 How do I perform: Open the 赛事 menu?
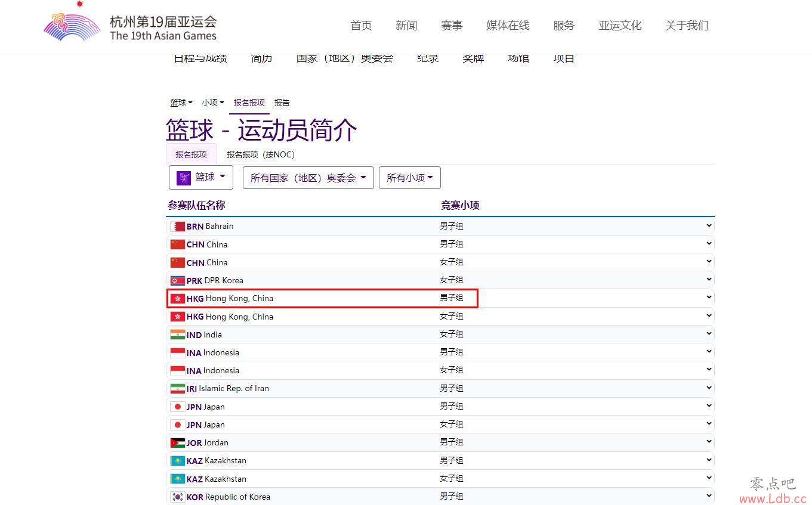[452, 25]
